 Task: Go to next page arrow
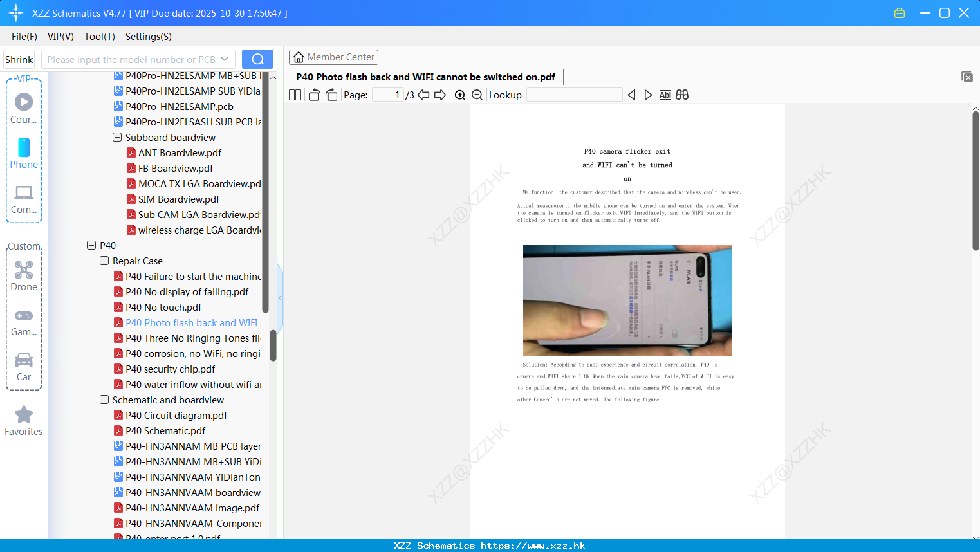pos(440,95)
